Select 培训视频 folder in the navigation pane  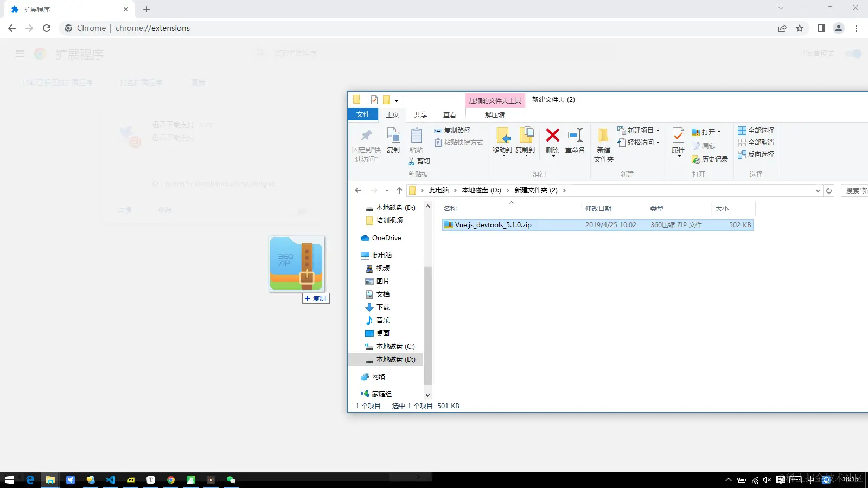384,221
